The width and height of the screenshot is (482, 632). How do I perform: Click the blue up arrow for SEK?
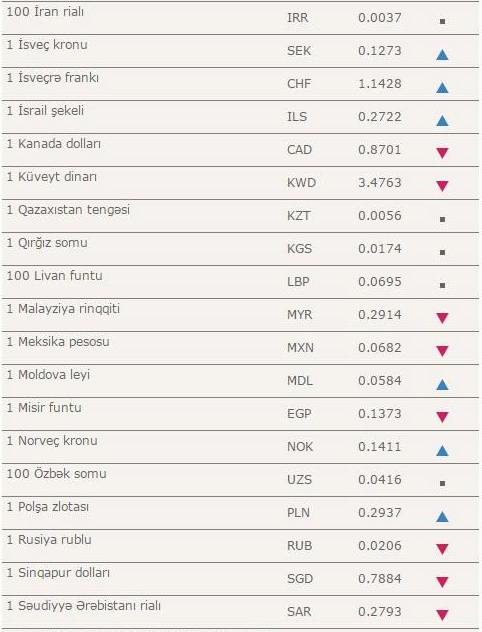pyautogui.click(x=442, y=55)
